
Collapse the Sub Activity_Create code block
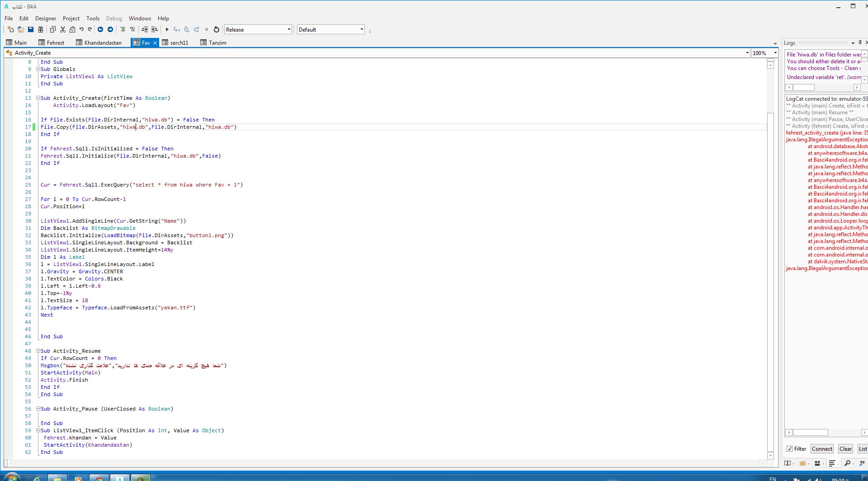pyautogui.click(x=38, y=98)
